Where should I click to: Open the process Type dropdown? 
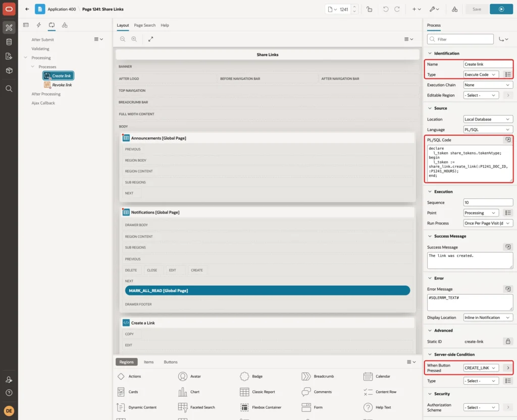481,75
